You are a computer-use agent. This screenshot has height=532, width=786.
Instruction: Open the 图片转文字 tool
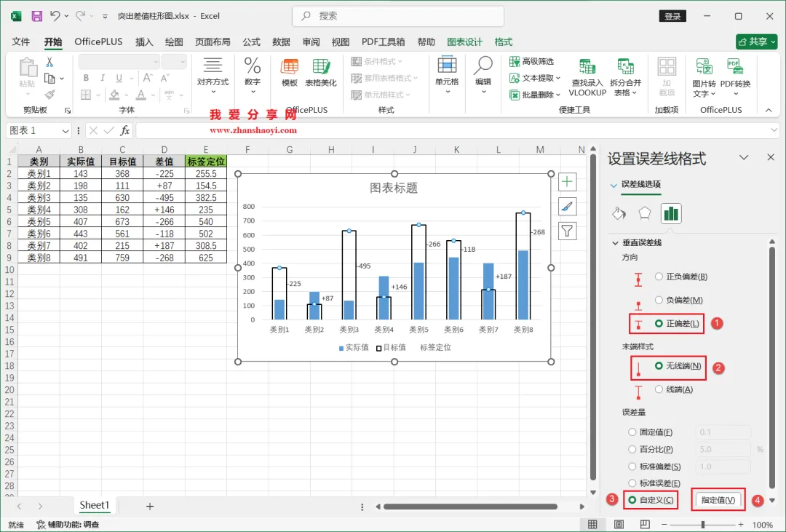pyautogui.click(x=704, y=76)
